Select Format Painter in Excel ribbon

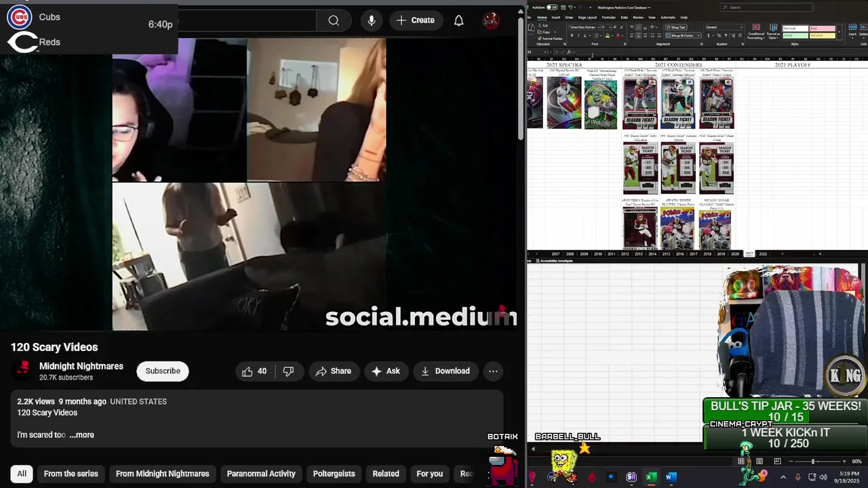point(550,39)
